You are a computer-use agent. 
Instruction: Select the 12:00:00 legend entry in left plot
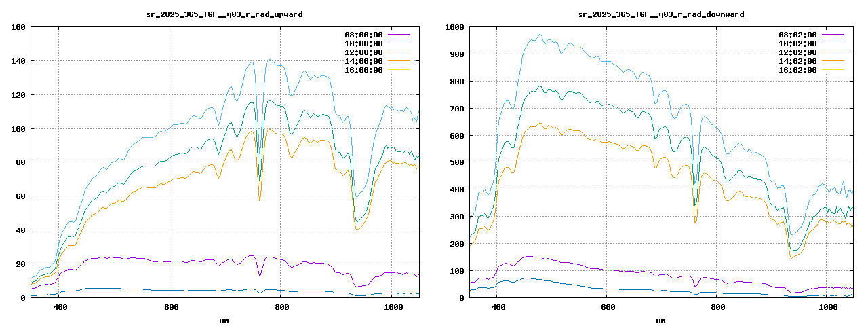[363, 52]
